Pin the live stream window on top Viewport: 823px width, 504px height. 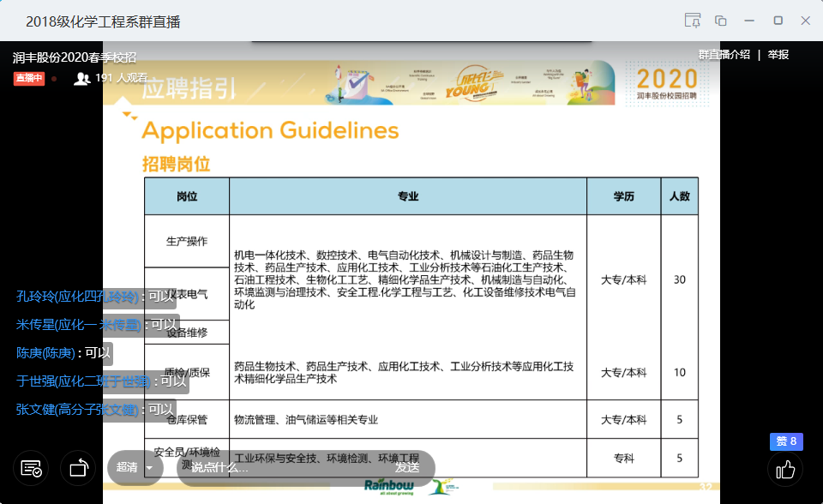point(693,21)
